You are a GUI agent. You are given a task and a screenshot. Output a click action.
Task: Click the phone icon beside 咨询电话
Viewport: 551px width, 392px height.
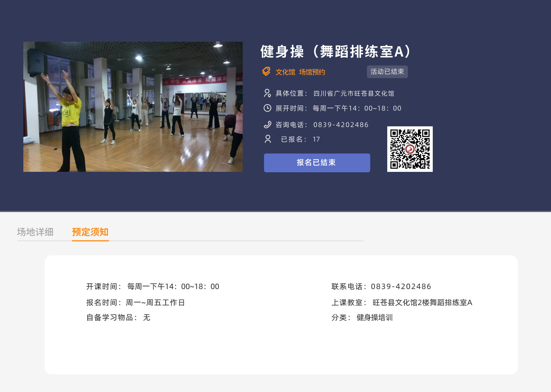pos(267,124)
